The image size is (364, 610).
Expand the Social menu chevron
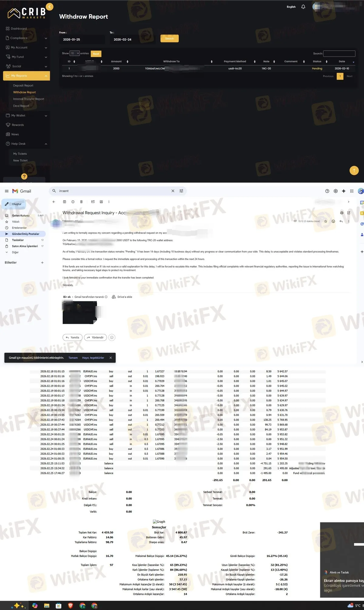click(46, 66)
